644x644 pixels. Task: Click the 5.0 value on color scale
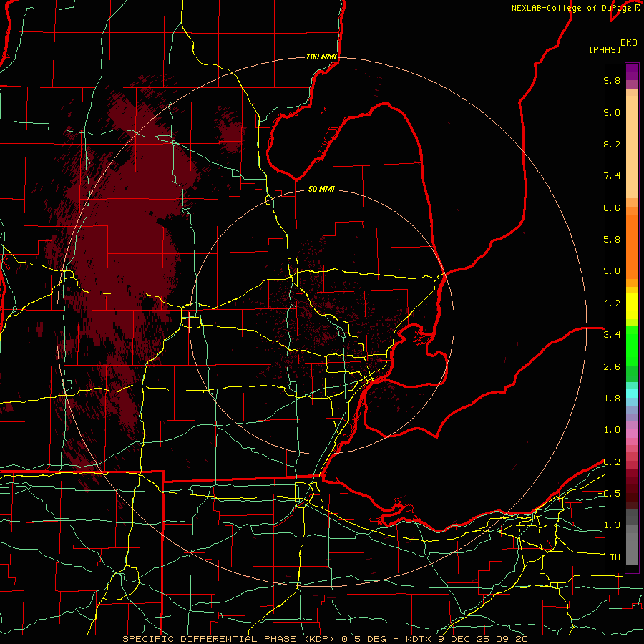point(612,271)
